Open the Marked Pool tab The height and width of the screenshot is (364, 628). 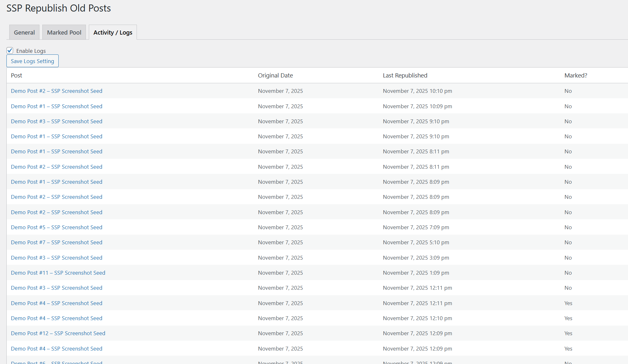pyautogui.click(x=64, y=33)
